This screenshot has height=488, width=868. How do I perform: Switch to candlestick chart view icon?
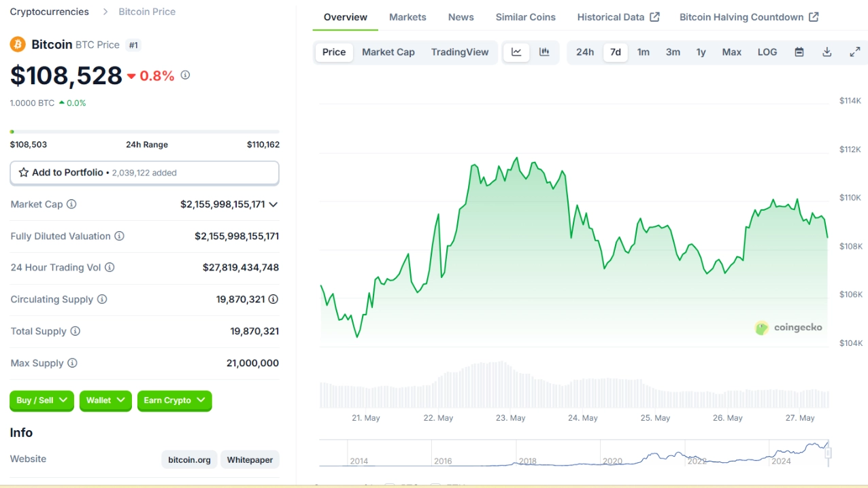544,52
